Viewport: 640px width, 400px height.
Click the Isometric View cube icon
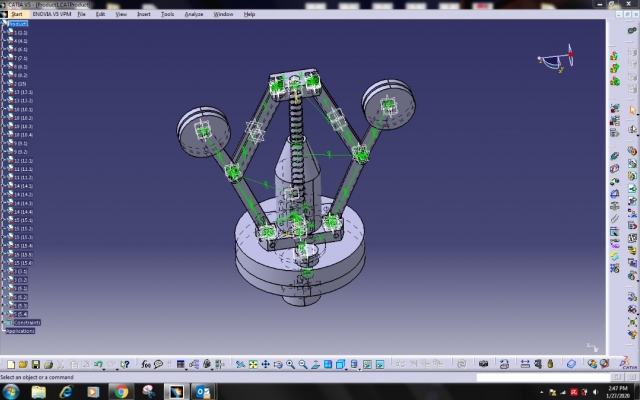click(340, 364)
